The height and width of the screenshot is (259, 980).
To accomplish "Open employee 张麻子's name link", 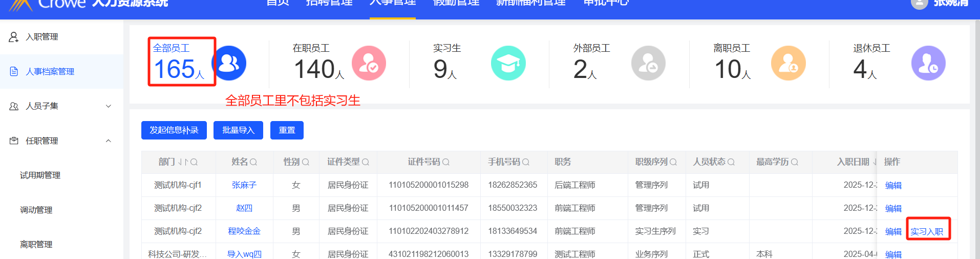I will click(244, 185).
